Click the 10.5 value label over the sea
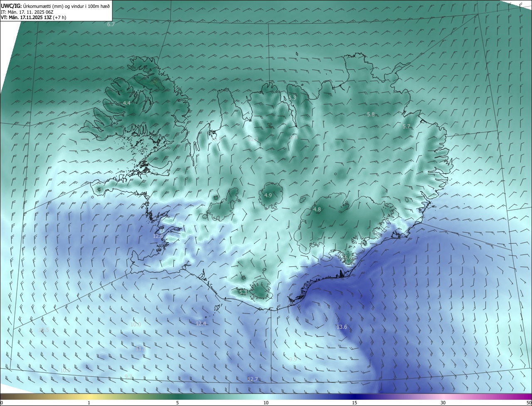532x406 pixels. [44, 330]
